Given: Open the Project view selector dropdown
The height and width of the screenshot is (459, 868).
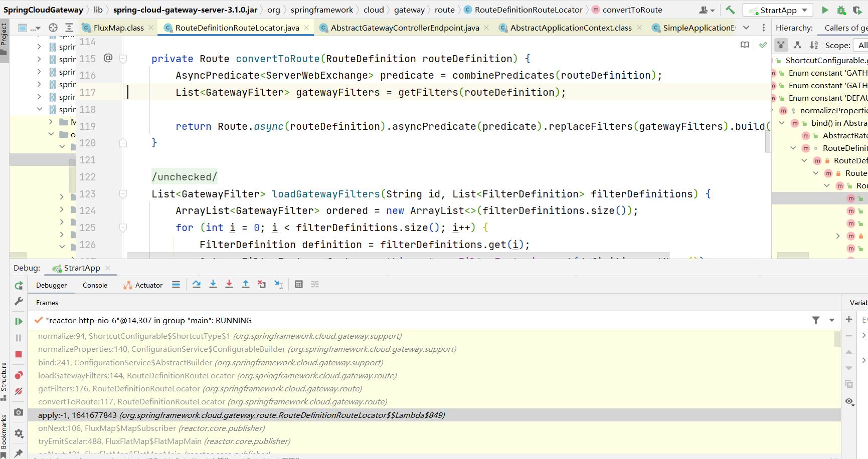Looking at the screenshot, I should coord(29,28).
